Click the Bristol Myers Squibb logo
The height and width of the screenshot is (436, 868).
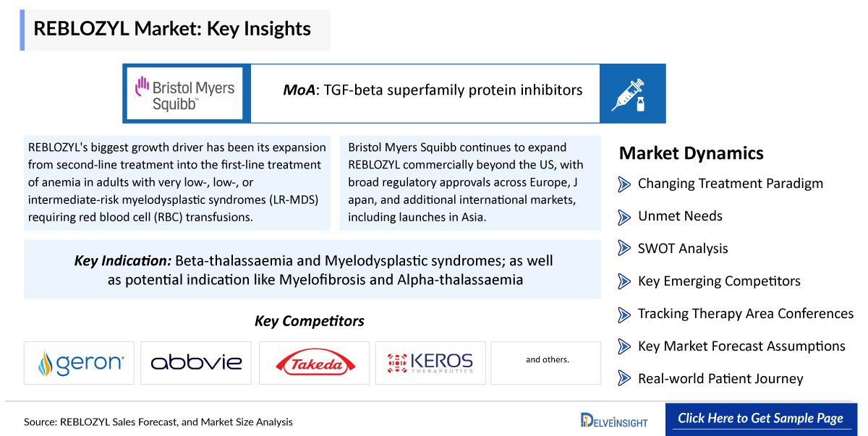184,93
